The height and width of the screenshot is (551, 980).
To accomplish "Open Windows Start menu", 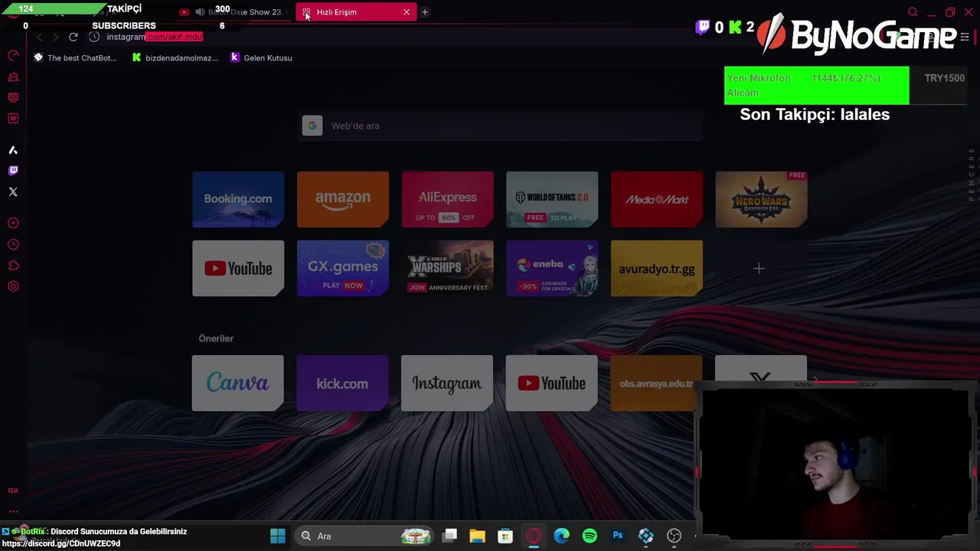I will click(x=278, y=536).
